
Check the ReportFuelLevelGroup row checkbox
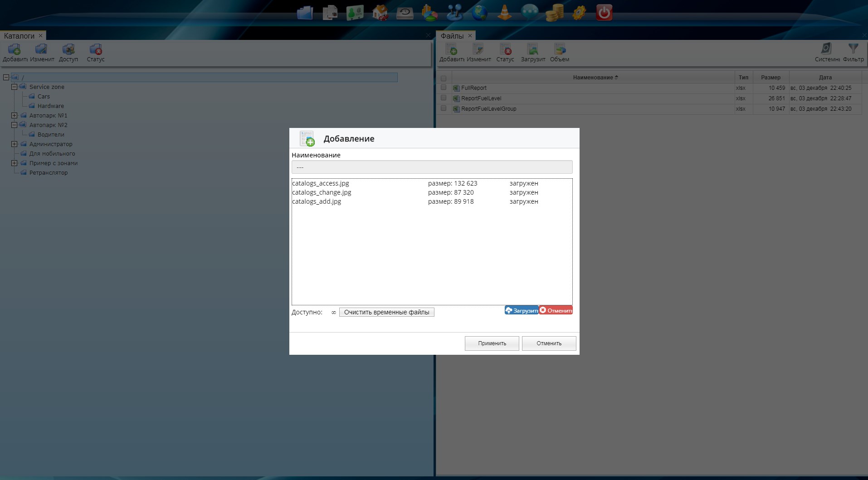click(x=444, y=108)
